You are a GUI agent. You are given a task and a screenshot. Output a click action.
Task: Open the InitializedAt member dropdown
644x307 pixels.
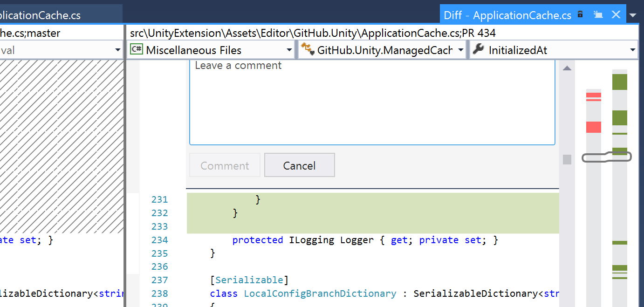coord(633,49)
